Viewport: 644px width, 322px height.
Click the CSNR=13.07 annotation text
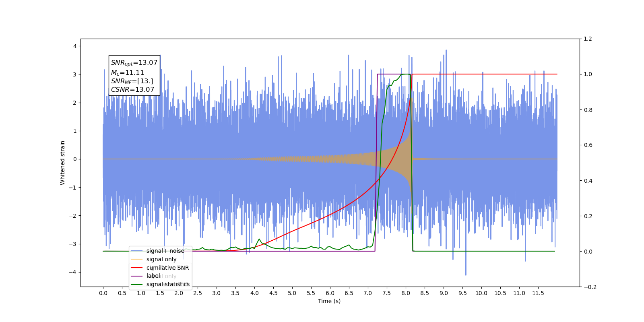(x=132, y=89)
